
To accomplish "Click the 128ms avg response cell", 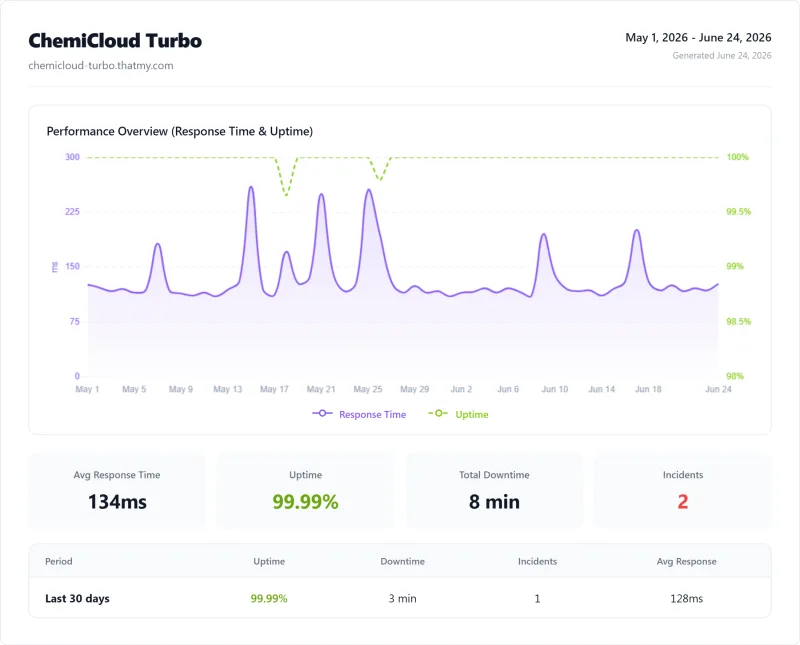I will 686,599.
